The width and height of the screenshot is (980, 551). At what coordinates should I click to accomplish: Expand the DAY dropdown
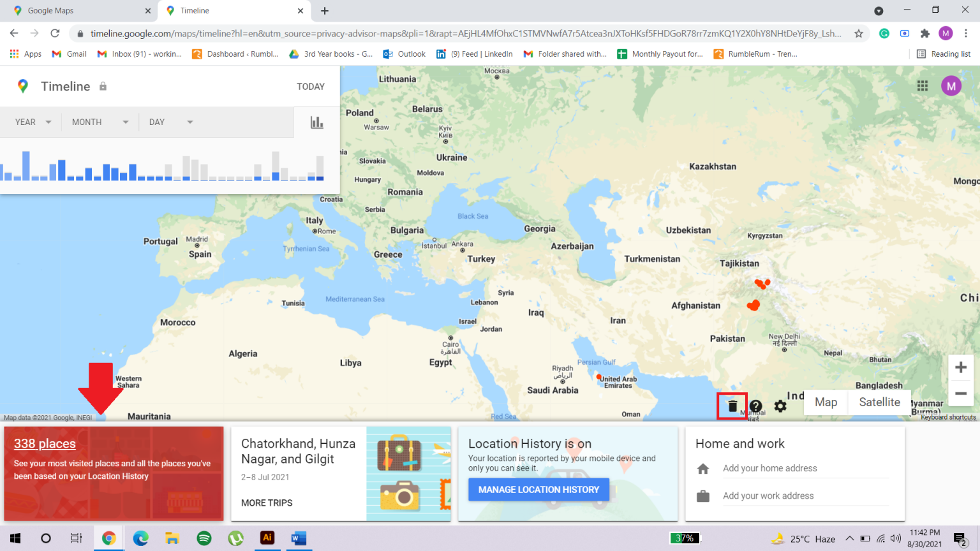[x=166, y=122]
